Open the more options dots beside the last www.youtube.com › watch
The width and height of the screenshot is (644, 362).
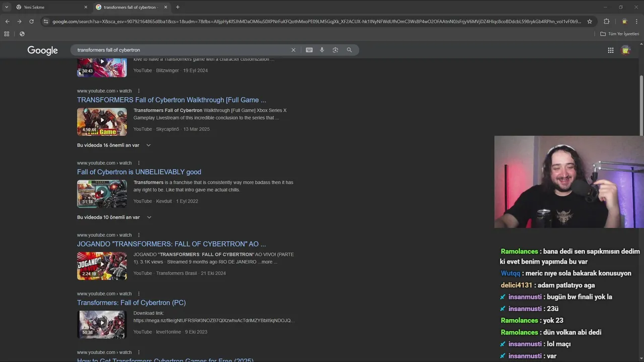[x=139, y=352]
